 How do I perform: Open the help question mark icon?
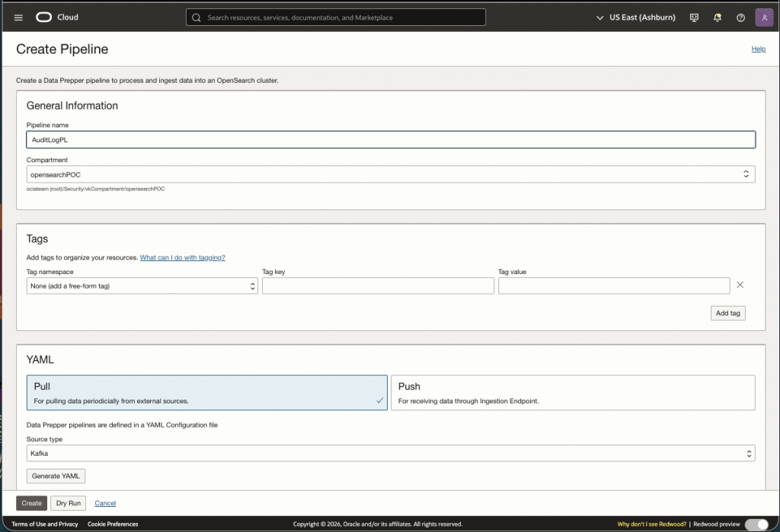(x=740, y=18)
